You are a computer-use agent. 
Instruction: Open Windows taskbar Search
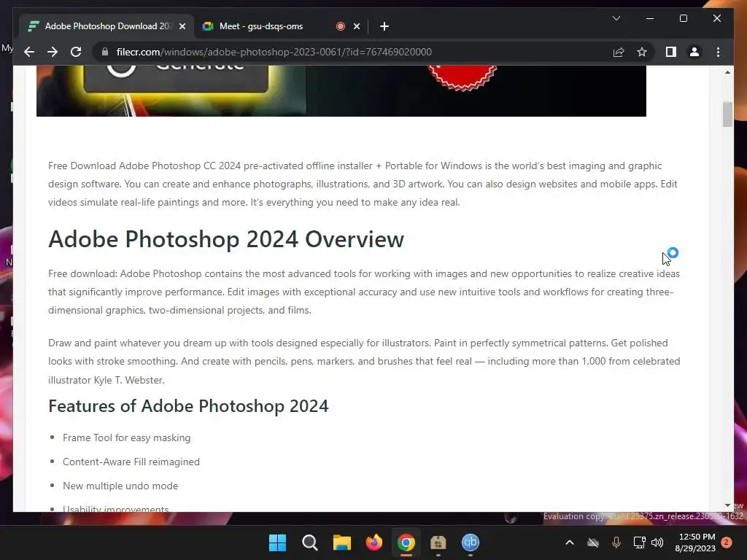(309, 542)
